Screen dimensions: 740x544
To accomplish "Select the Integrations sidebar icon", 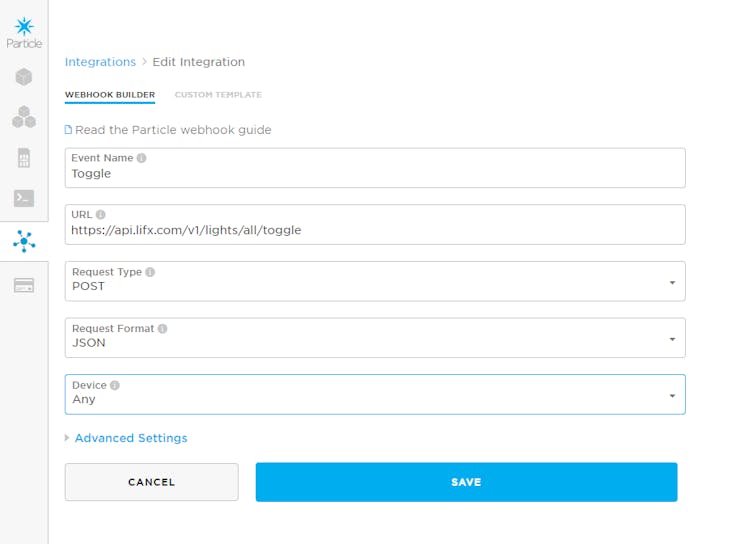I will pyautogui.click(x=24, y=241).
